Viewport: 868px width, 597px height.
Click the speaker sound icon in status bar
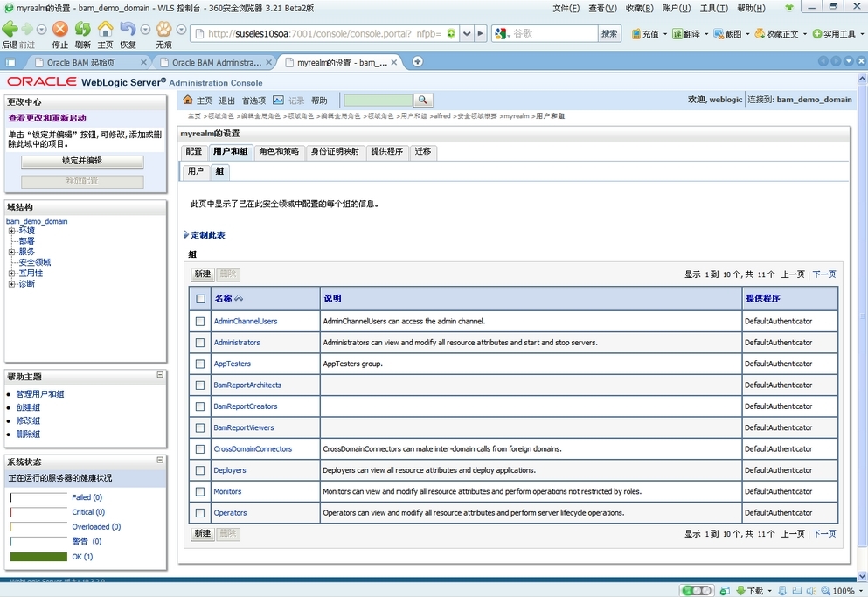click(x=809, y=590)
